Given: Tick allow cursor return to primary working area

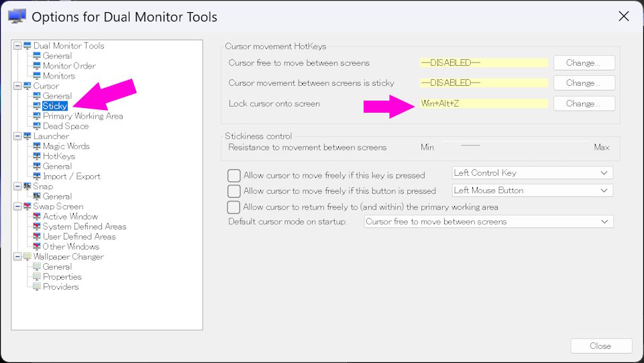Looking at the screenshot, I should point(233,207).
